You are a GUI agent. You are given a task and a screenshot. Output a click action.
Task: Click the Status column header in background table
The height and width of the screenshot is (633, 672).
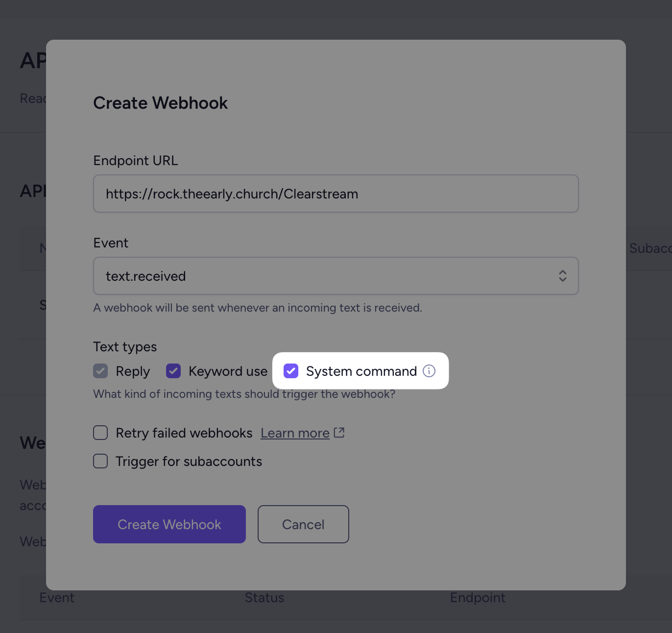coord(264,598)
